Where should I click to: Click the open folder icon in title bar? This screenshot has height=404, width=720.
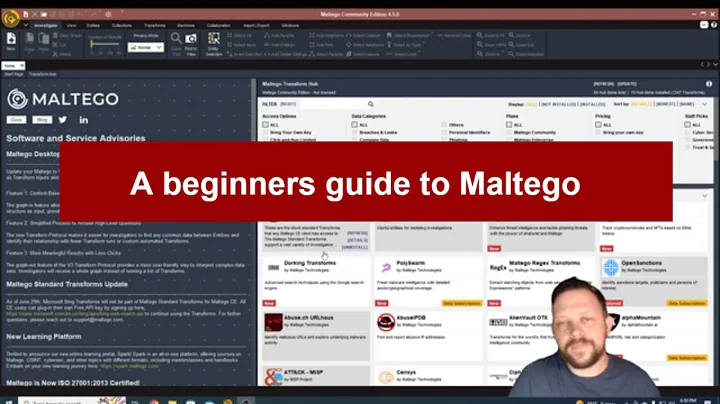(x=44, y=14)
